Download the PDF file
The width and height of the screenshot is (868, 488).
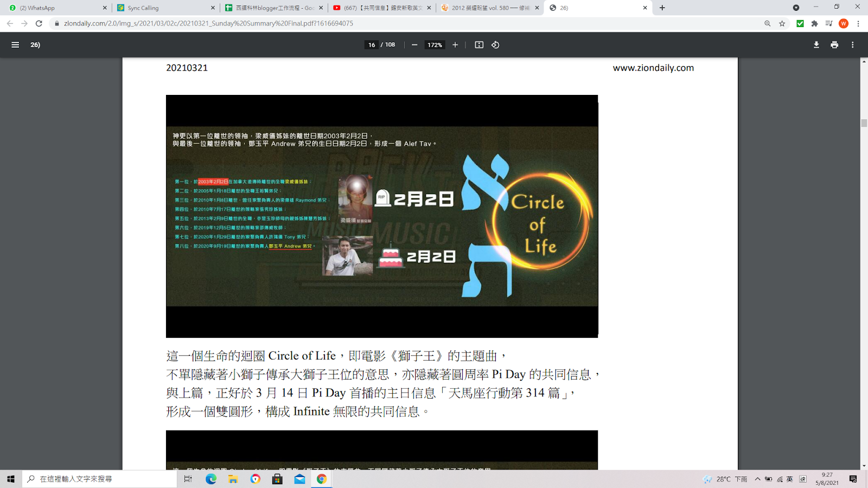[816, 45]
